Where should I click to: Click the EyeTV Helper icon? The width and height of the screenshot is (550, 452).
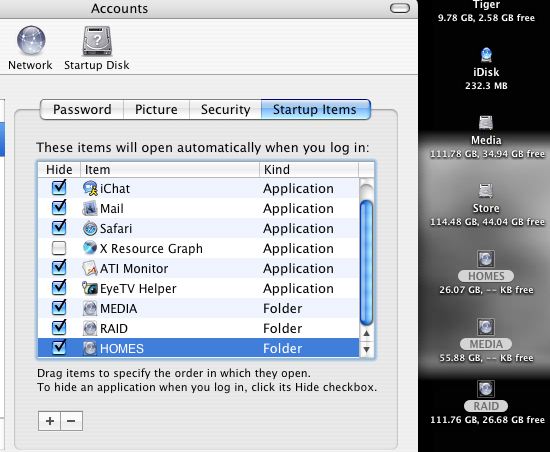click(90, 288)
